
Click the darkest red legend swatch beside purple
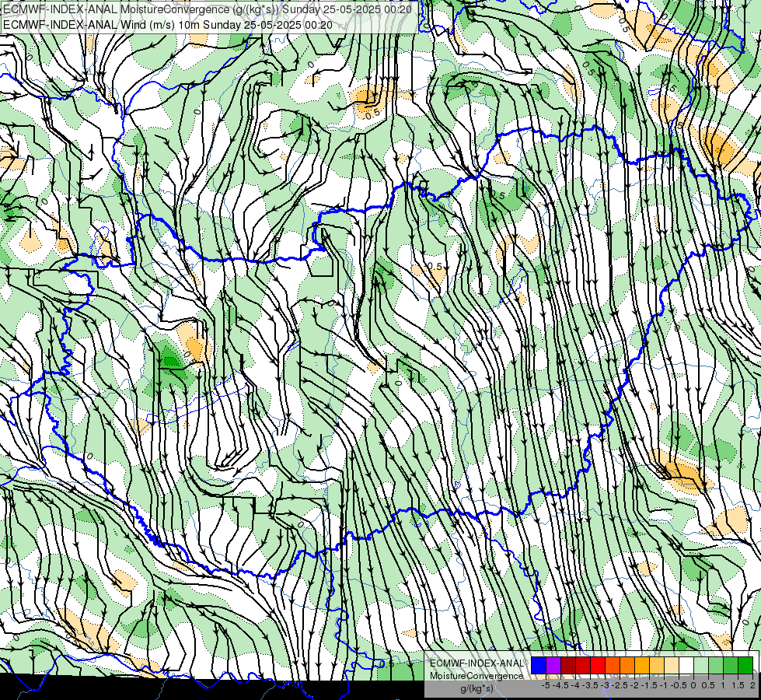tap(568, 665)
